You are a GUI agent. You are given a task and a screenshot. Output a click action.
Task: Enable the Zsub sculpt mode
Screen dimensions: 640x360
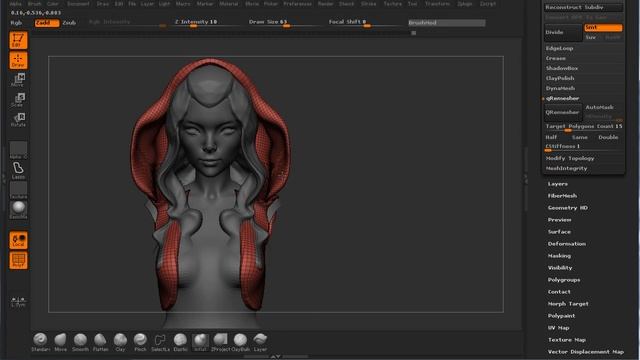pos(69,23)
